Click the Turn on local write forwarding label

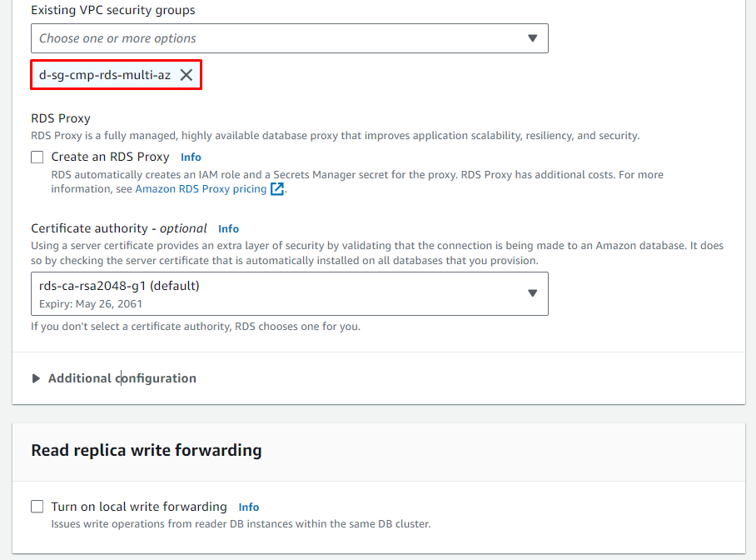click(138, 507)
